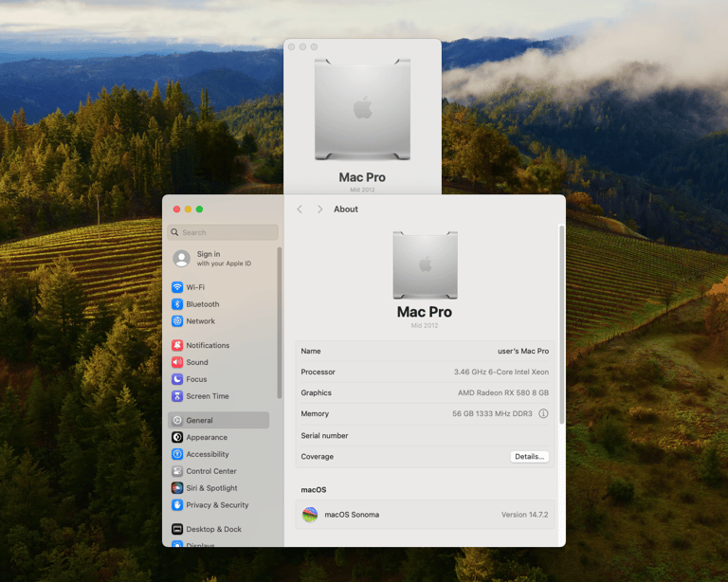728x582 pixels.
Task: Select the Focus moon icon
Action: (177, 379)
